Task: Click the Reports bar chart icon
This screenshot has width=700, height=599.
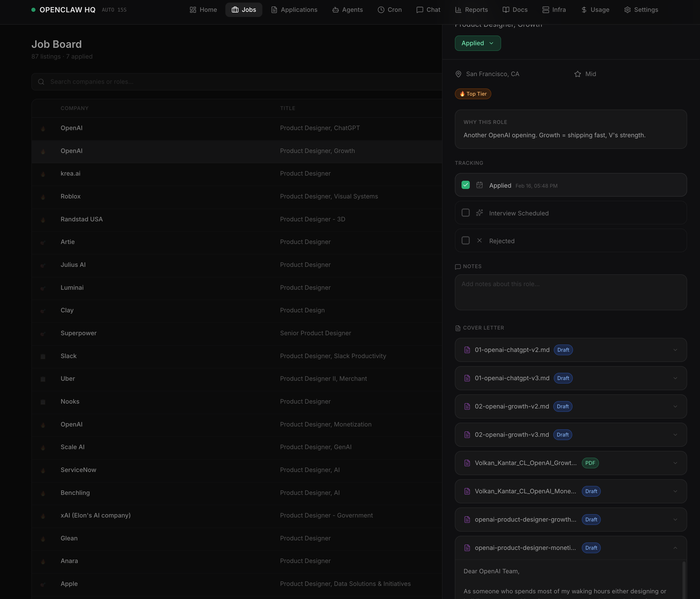Action: pos(458,10)
